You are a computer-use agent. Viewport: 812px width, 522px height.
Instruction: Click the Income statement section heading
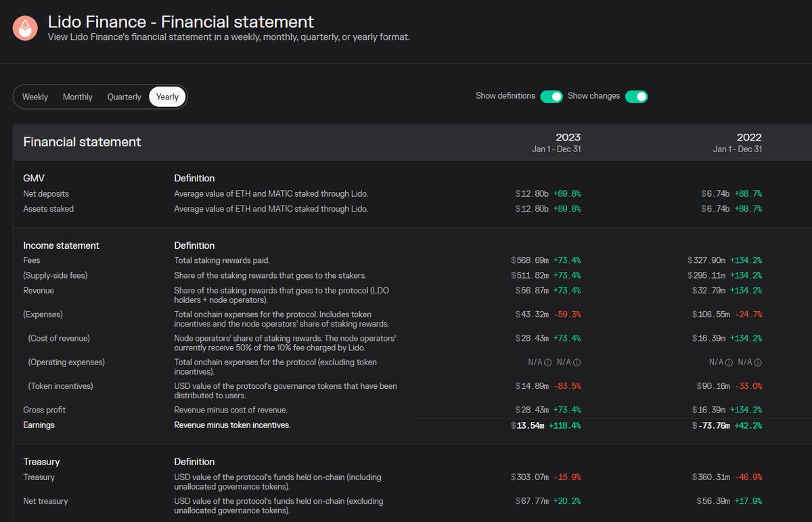point(61,245)
